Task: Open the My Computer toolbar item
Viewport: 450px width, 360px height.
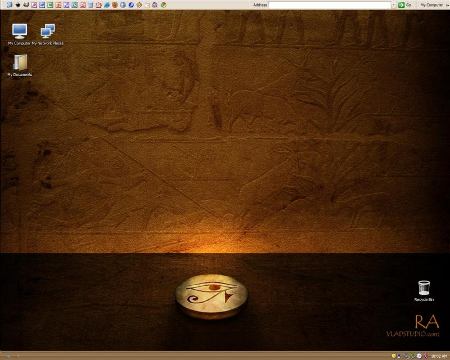Action: (x=432, y=5)
